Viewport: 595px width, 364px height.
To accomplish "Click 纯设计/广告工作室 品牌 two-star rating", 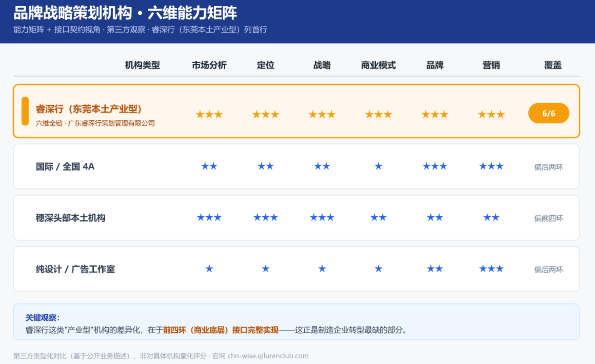I will [x=435, y=269].
